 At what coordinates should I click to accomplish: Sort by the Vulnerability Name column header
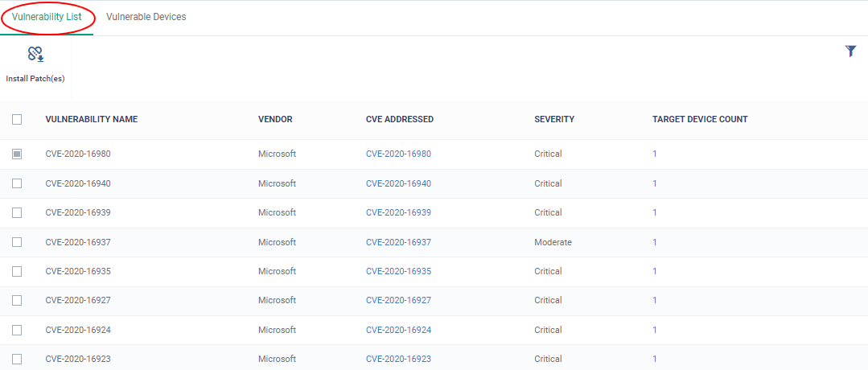[x=92, y=119]
